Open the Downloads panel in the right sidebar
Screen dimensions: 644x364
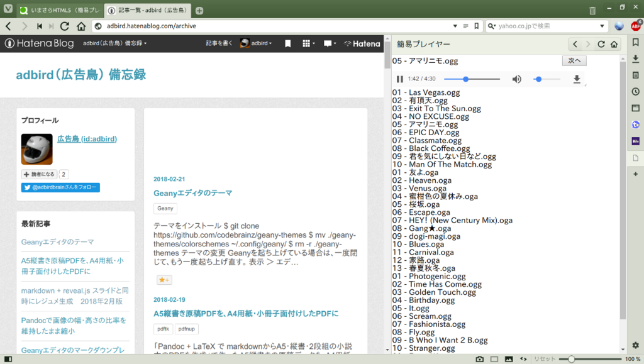click(x=636, y=58)
